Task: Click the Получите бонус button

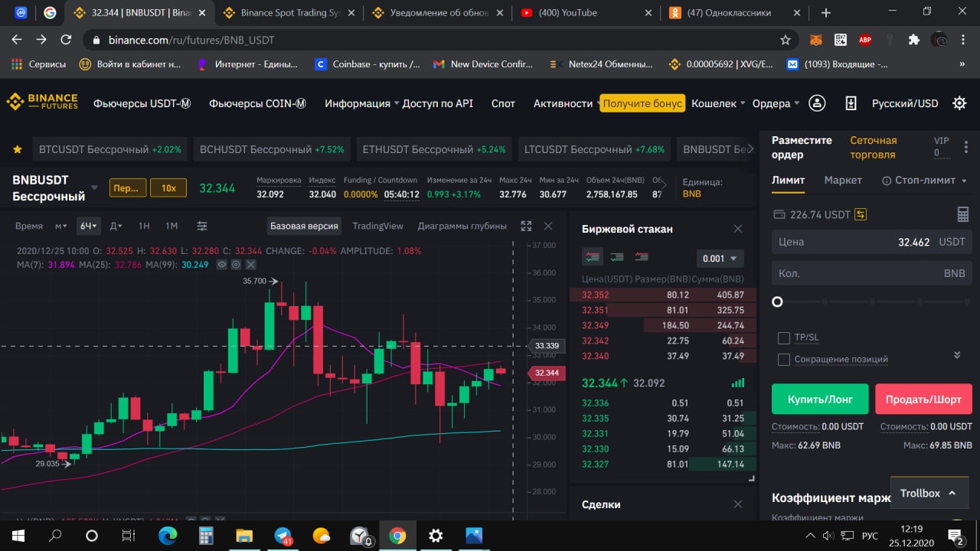Action: coord(642,103)
